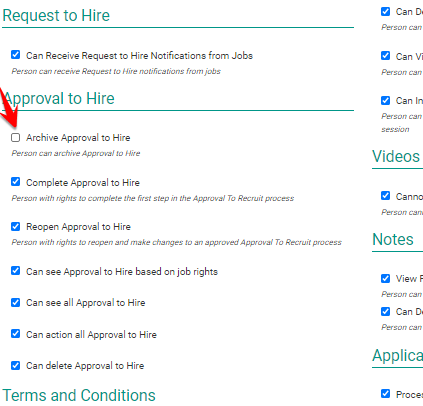Image resolution: width=423 pixels, height=406 pixels.
Task: Uncheck 'Can De...' checkbox under Notes
Action: tap(385, 311)
